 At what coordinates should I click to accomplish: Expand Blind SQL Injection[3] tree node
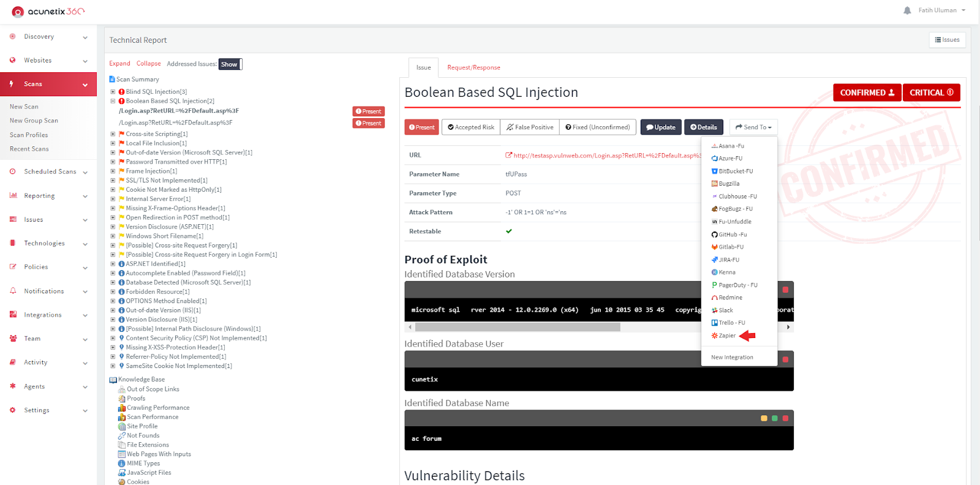tap(113, 92)
